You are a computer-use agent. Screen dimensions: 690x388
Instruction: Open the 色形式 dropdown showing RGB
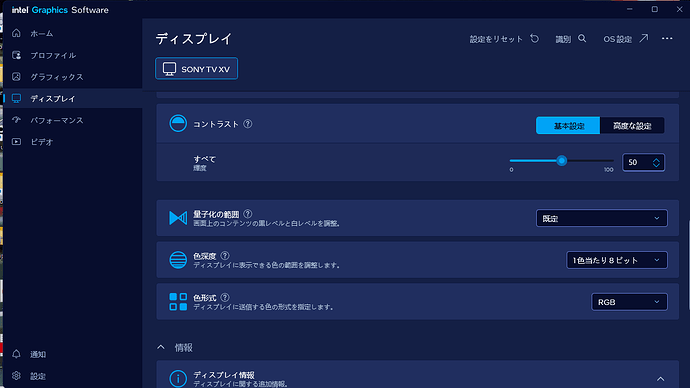tap(629, 302)
